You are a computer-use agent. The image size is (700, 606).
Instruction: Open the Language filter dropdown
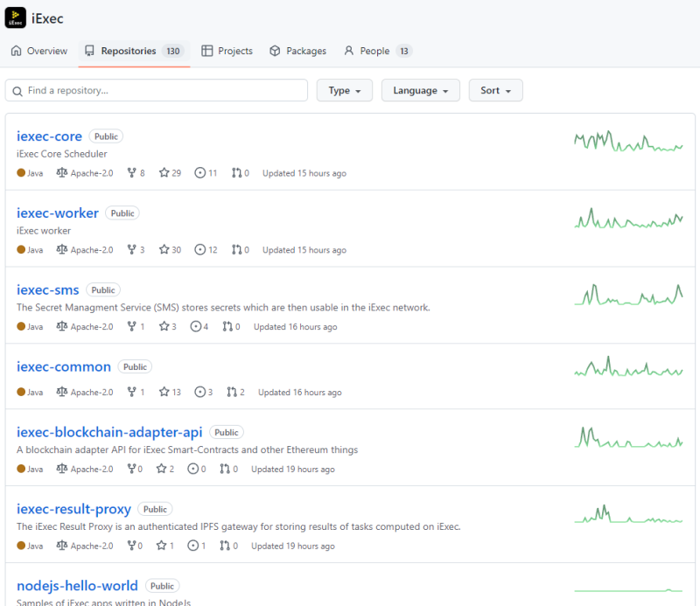click(421, 90)
